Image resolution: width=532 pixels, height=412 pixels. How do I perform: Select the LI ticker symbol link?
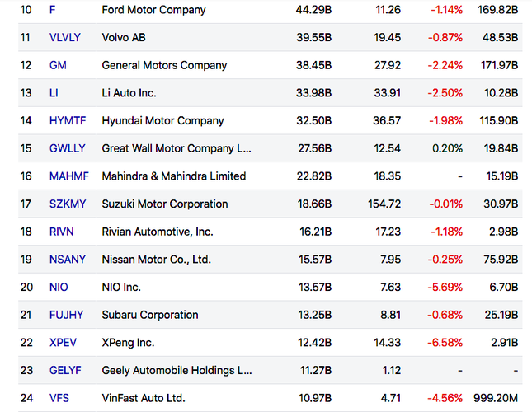coord(54,93)
